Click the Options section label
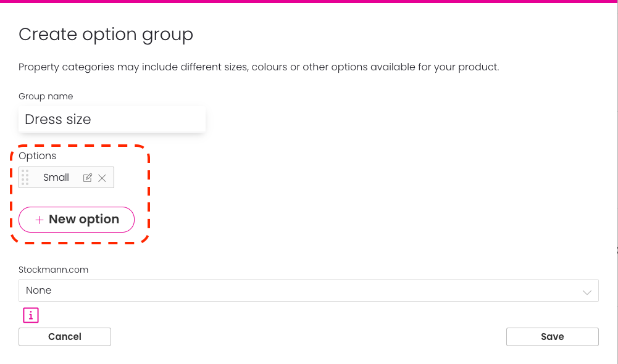 pos(38,155)
